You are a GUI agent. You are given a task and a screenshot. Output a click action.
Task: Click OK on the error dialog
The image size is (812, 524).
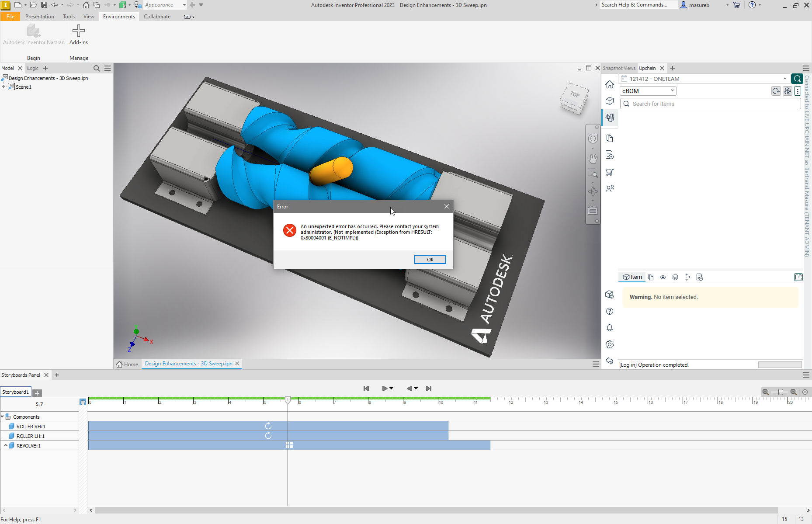point(430,259)
